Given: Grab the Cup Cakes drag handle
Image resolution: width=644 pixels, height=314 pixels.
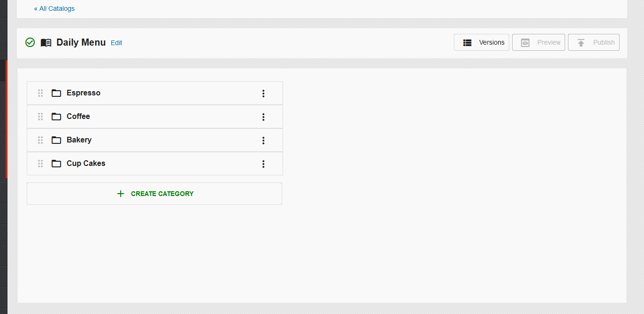Looking at the screenshot, I should click(40, 164).
